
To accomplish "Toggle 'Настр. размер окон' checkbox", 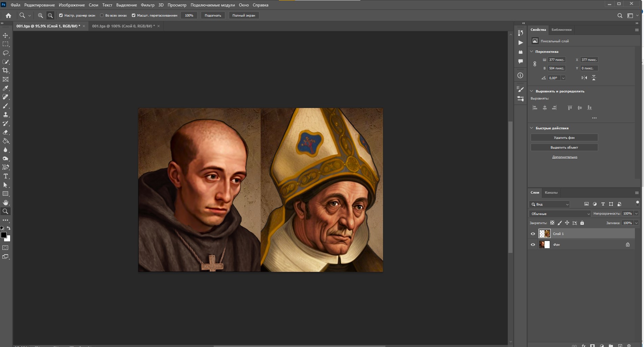I will tap(61, 16).
